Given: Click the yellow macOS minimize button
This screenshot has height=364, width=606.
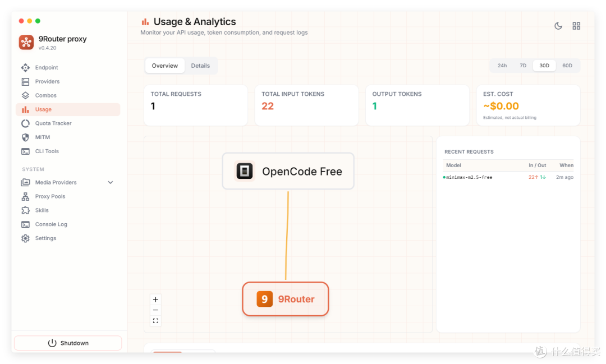Looking at the screenshot, I should click(29, 21).
